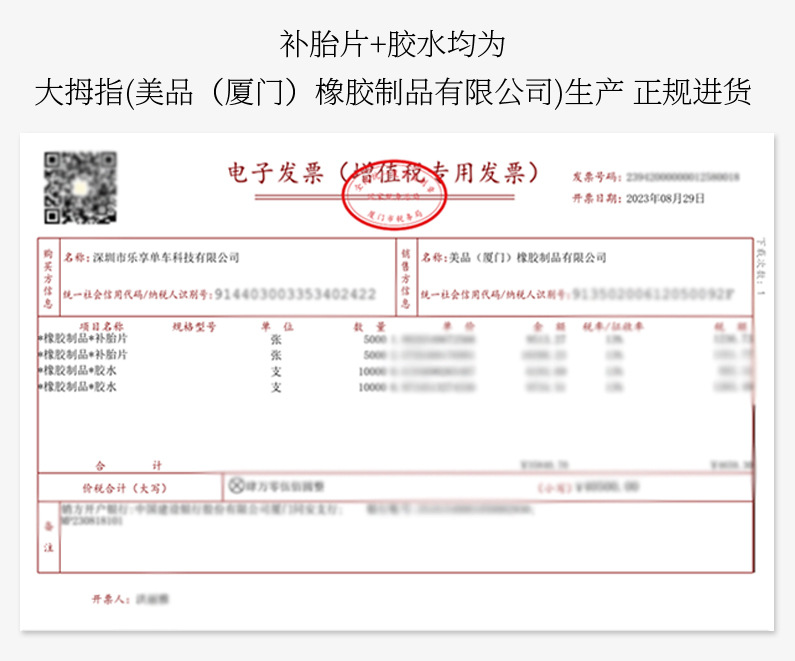The height and width of the screenshot is (661, 795).
Task: Click the 金额 column header
Action: 549,326
